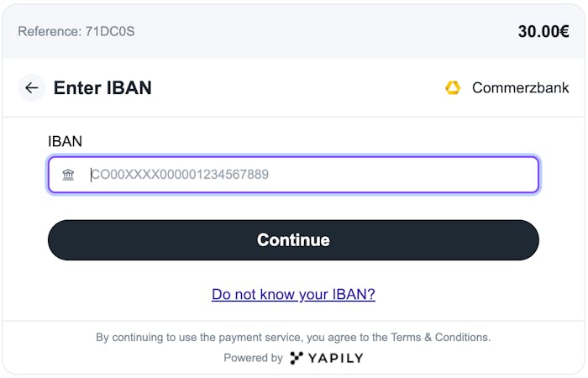Click the CO00XXXX000001234567889 placeholder text
Image resolution: width=588 pixels, height=378 pixels.
[180, 175]
